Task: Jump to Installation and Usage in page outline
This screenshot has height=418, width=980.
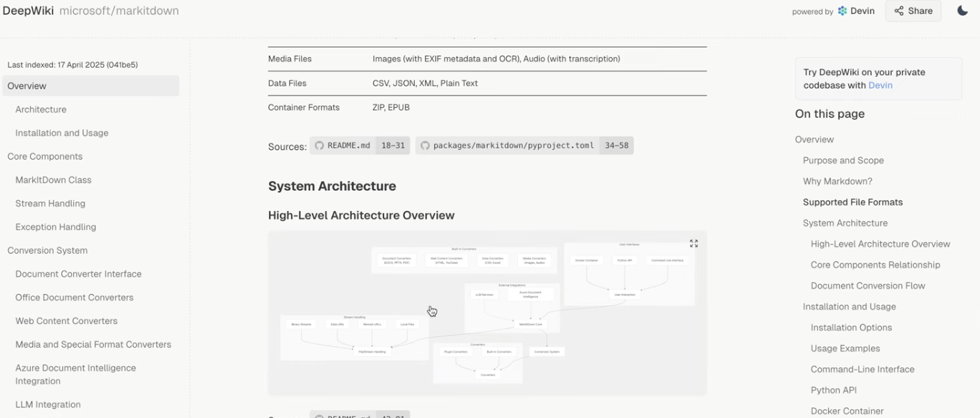Action: pos(850,307)
